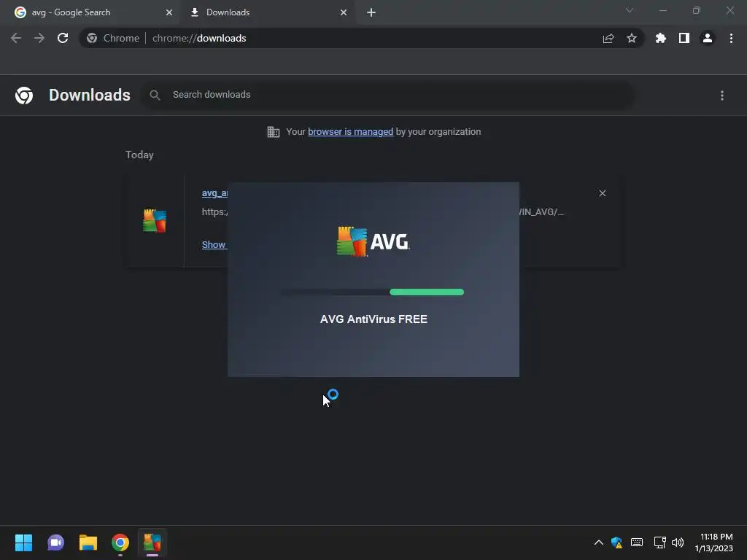
Task: Click the Chrome logo beside Downloads heading
Action: tap(24, 96)
